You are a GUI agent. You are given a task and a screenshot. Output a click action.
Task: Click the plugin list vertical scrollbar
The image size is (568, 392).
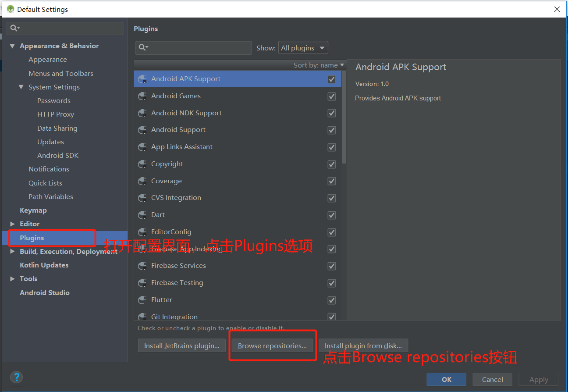click(x=344, y=118)
